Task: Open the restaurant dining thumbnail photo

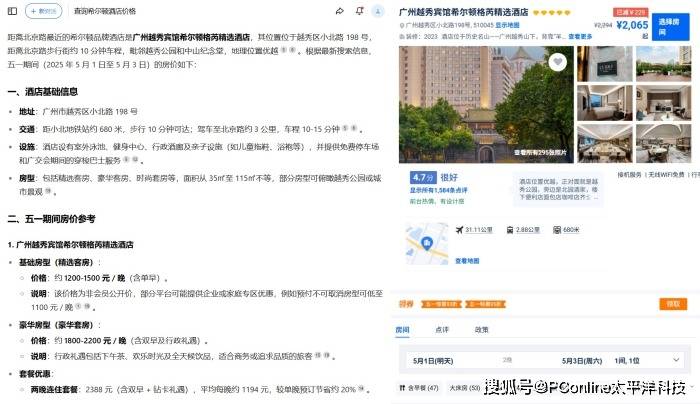Action: pos(663,144)
